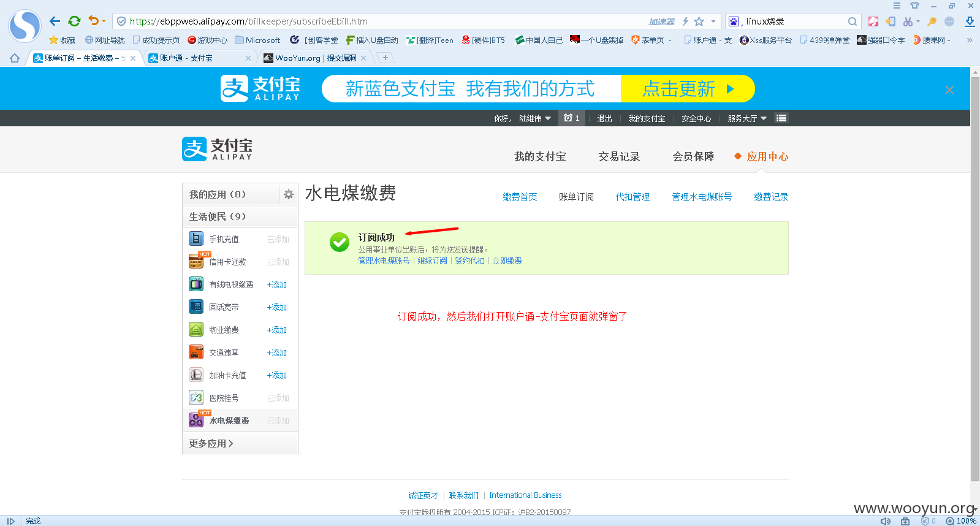
Task: Click the undo/restore closed tab icon
Action: pos(93,21)
